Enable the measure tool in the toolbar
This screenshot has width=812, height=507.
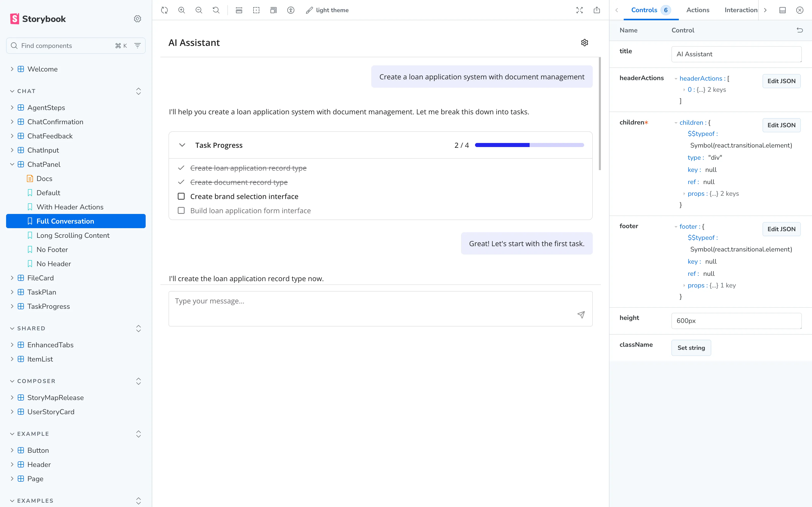click(239, 10)
